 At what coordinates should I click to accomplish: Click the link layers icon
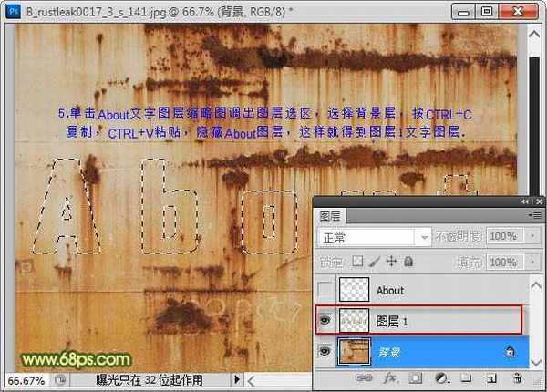(364, 378)
